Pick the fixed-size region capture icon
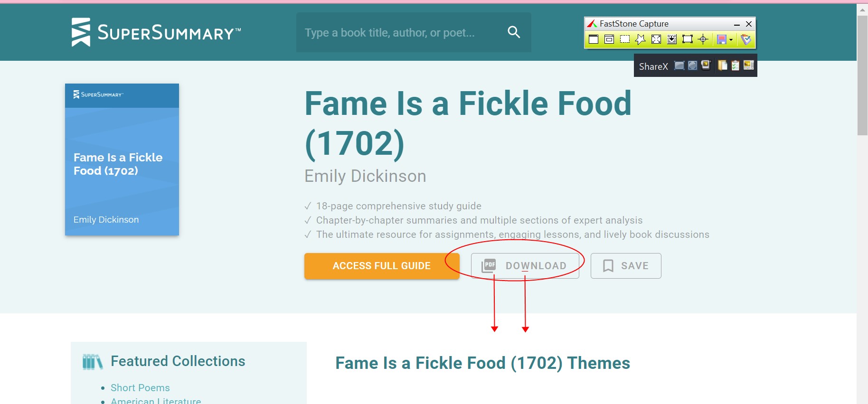The image size is (868, 404). coord(688,39)
